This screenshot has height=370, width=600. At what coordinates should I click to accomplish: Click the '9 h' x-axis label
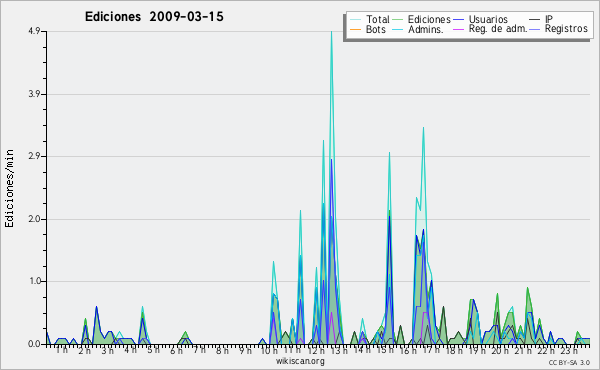(x=245, y=350)
